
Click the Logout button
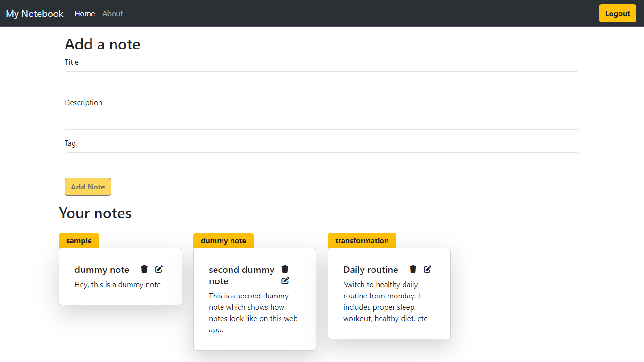click(618, 13)
